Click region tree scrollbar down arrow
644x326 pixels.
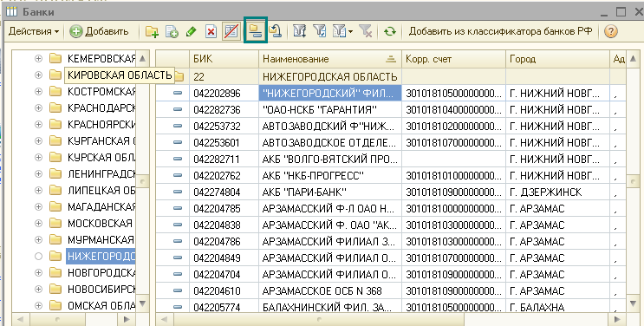(142, 303)
